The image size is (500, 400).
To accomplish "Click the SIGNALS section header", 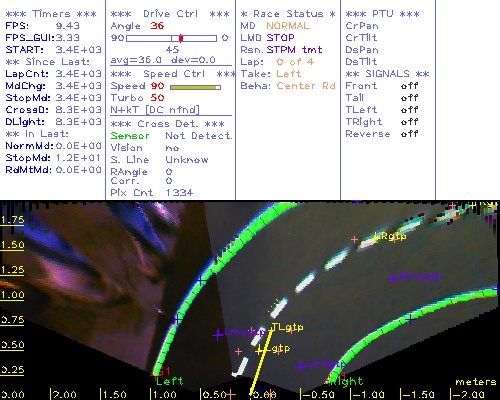I will point(387,74).
